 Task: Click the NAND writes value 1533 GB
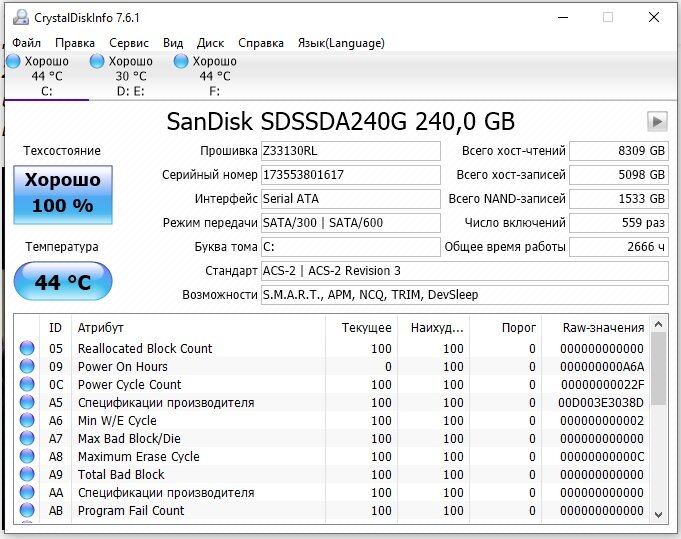pyautogui.click(x=619, y=198)
